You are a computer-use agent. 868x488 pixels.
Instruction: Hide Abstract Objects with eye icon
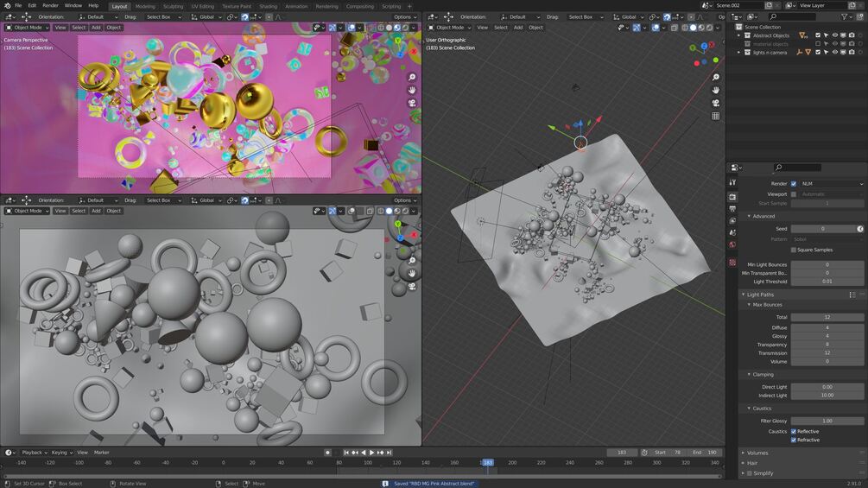pyautogui.click(x=835, y=35)
